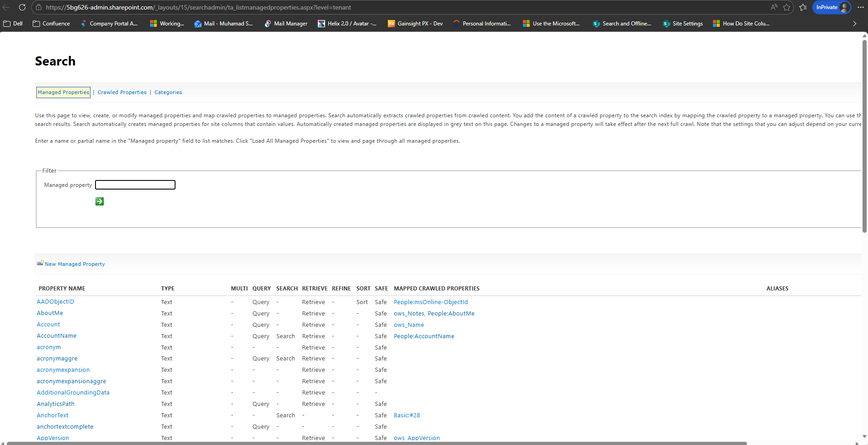Click the vertical page scrollbar
868x445 pixels.
pyautogui.click(x=864, y=136)
